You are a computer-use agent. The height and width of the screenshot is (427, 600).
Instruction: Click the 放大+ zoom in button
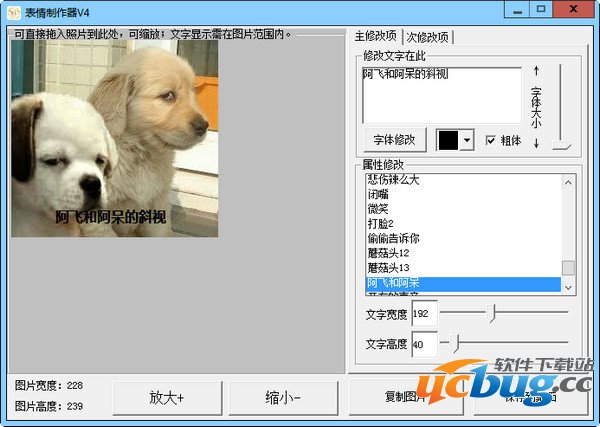(x=167, y=397)
